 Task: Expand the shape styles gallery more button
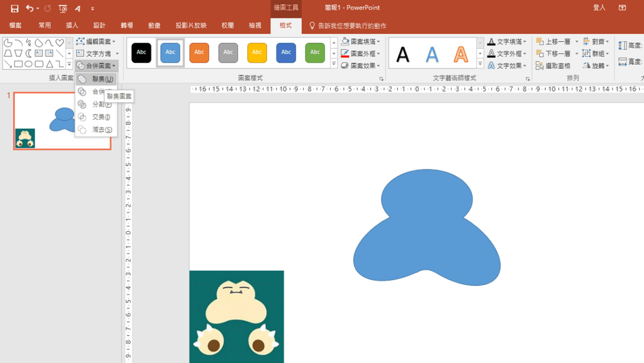pyautogui.click(x=334, y=64)
